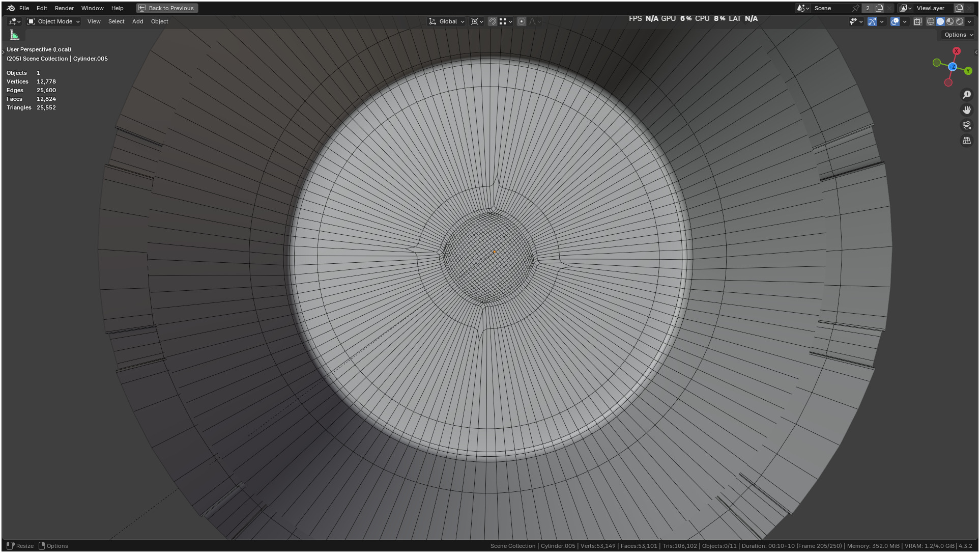
Task: Select wireframe viewport shading
Action: tap(930, 21)
